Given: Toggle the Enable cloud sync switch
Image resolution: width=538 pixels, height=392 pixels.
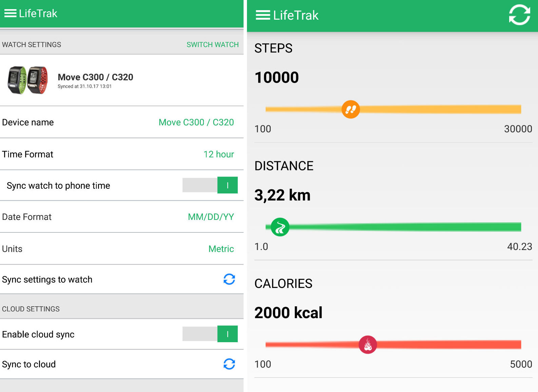Looking at the screenshot, I should tap(210, 334).
